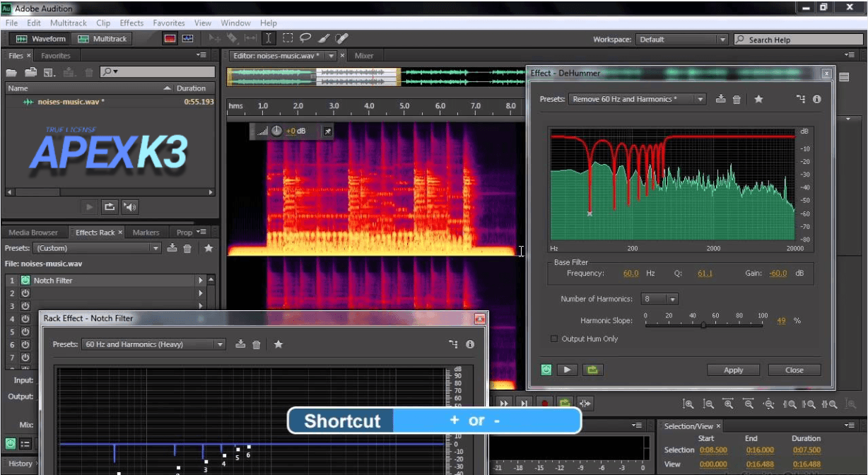
Task: Toggle power button for effects slot 4
Action: [x=25, y=319]
